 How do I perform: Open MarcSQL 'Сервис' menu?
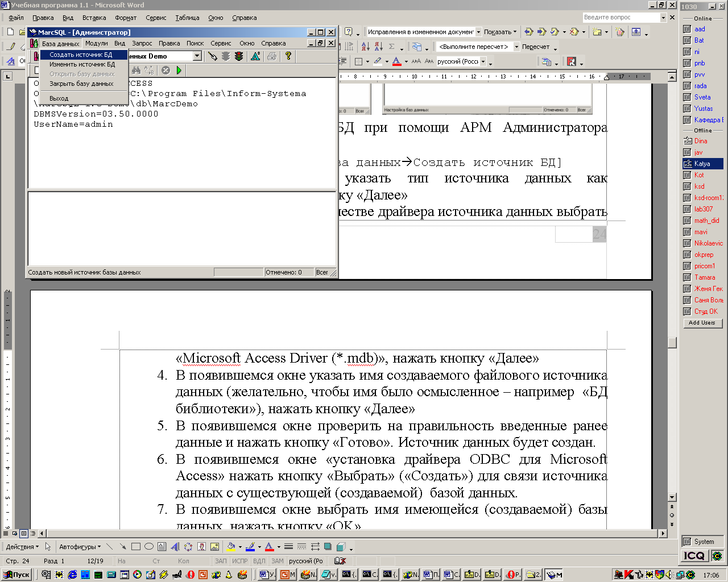pyautogui.click(x=221, y=43)
